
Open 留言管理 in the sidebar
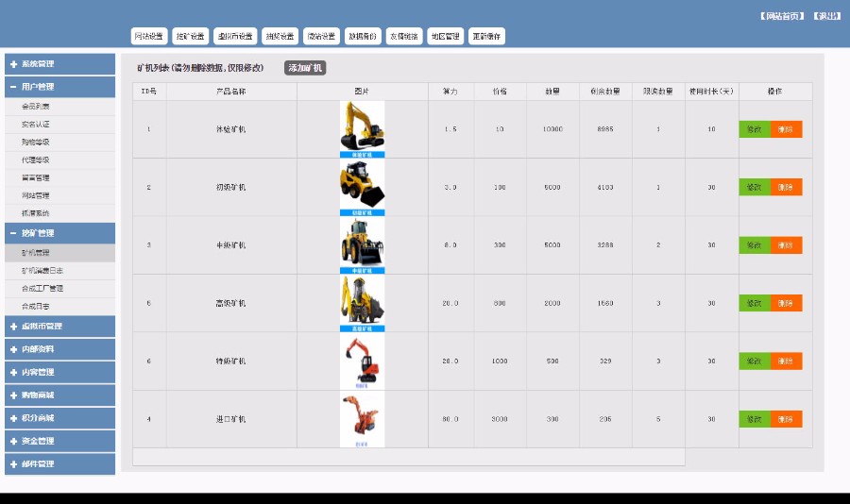(60, 177)
